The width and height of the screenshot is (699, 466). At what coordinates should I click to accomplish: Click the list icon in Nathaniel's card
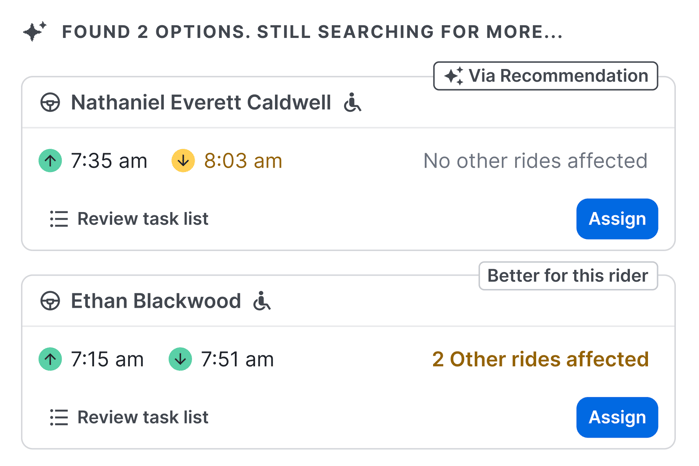[x=59, y=219]
